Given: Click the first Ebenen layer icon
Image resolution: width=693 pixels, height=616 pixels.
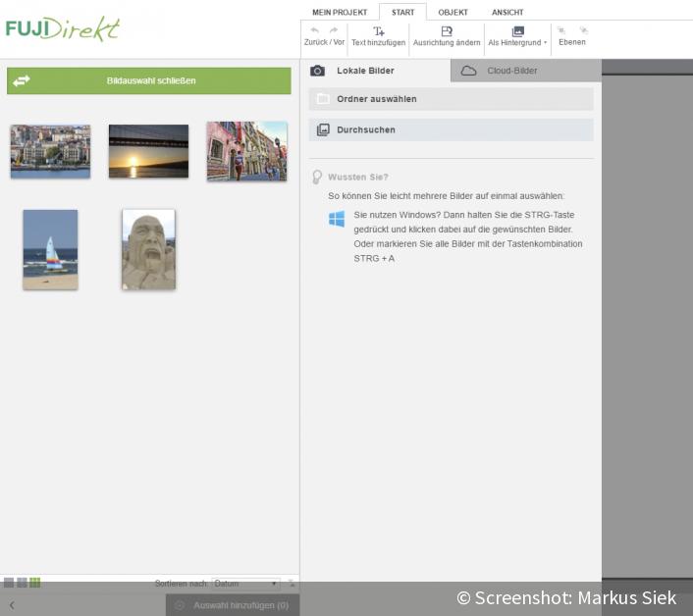Looking at the screenshot, I should tap(561, 30).
